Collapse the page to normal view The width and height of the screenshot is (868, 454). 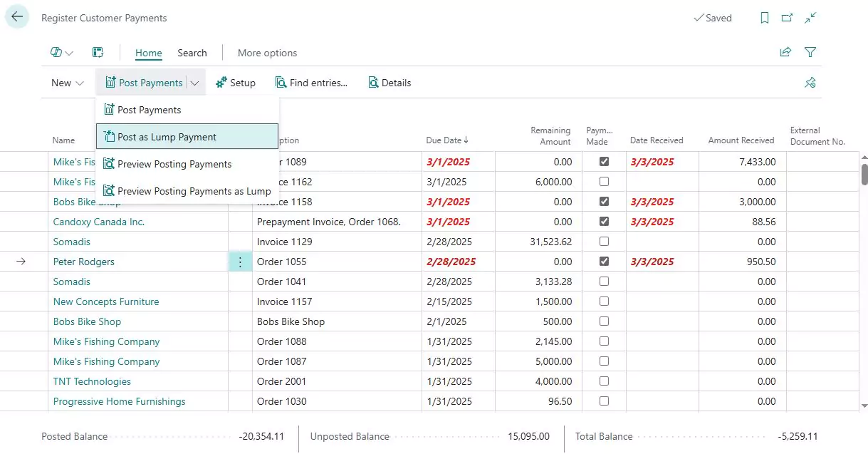click(x=810, y=17)
